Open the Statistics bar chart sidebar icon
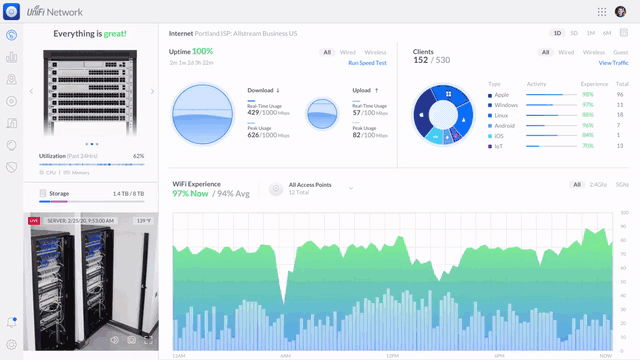Viewport: 640px width, 360px height. coord(11,57)
